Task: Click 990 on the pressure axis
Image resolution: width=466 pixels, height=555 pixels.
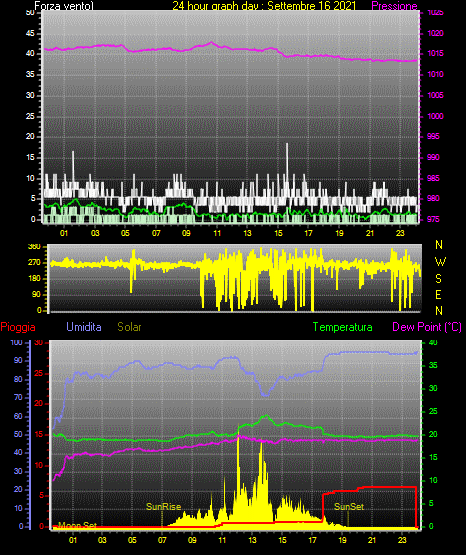Action: 433,157
